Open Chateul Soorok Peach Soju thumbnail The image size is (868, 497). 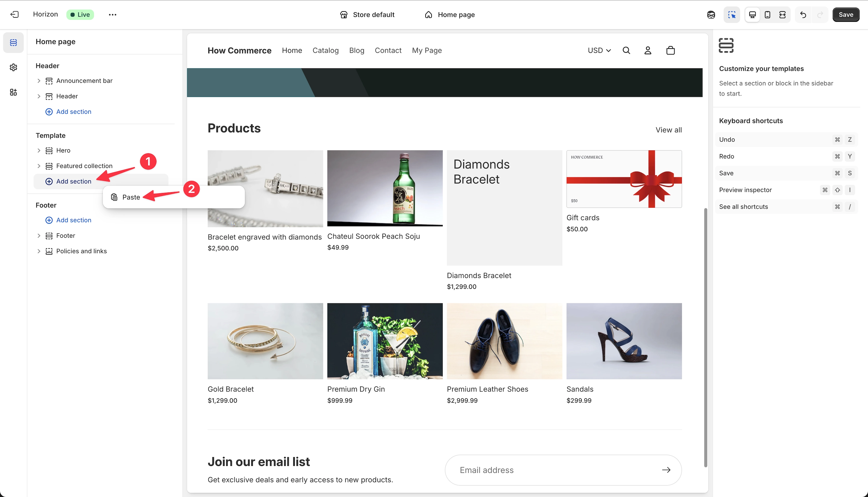[x=385, y=188]
